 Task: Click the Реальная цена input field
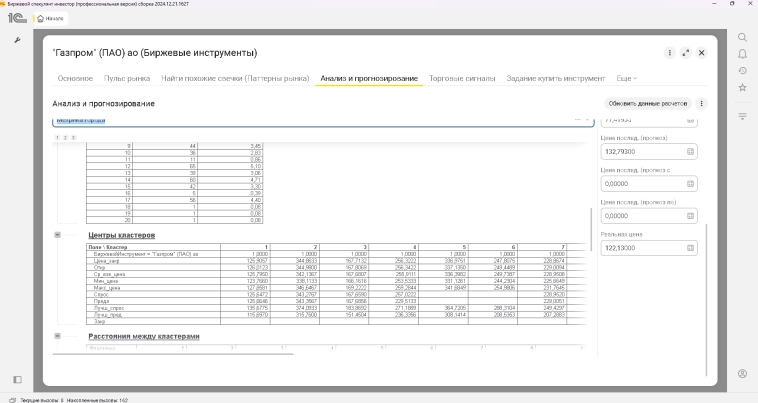[x=641, y=247]
